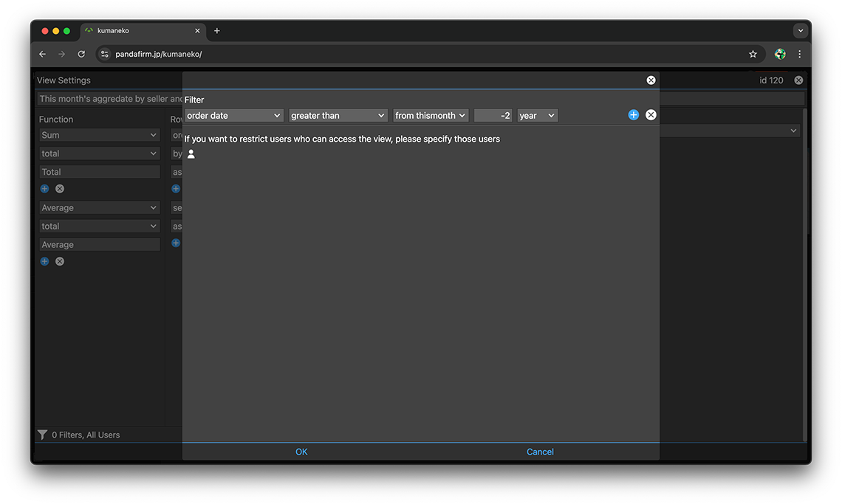Click OK to apply filter
The width and height of the screenshot is (842, 504).
[x=301, y=452]
